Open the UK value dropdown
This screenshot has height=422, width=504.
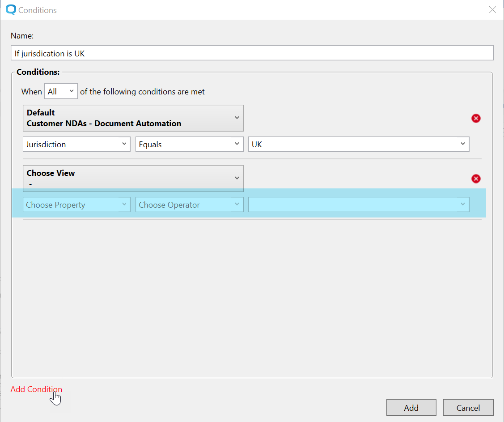(x=359, y=145)
